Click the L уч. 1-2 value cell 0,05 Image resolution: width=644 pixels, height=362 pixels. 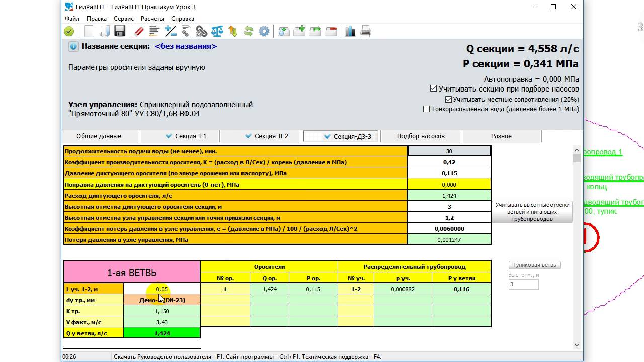tap(162, 289)
